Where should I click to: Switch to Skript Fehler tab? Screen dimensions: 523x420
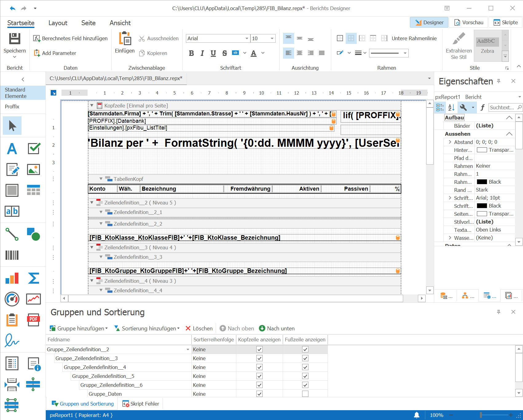(x=141, y=404)
